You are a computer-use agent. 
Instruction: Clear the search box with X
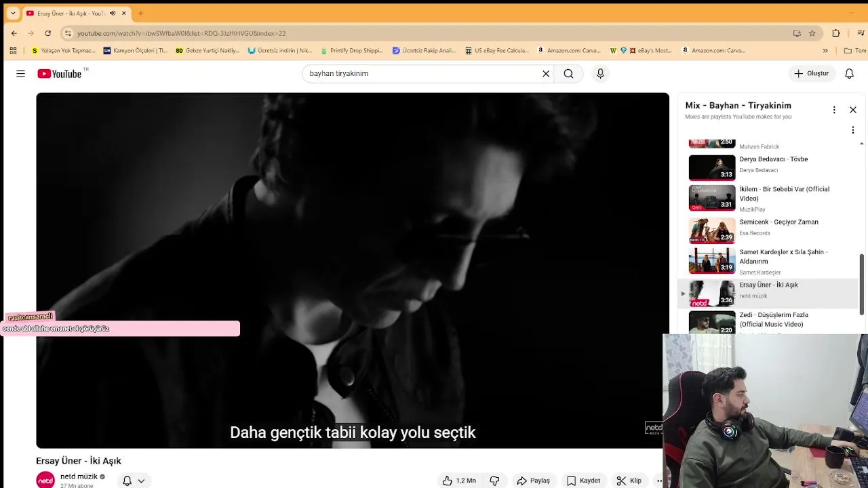click(x=546, y=73)
